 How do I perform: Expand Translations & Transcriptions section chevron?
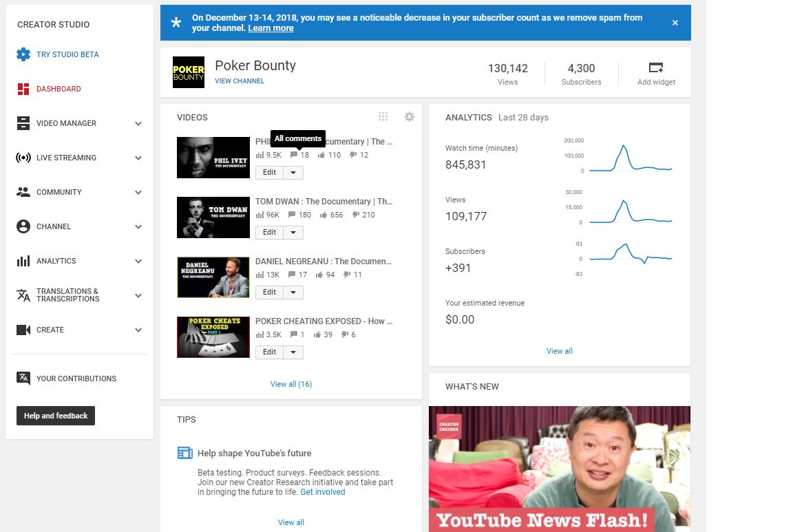[138, 295]
